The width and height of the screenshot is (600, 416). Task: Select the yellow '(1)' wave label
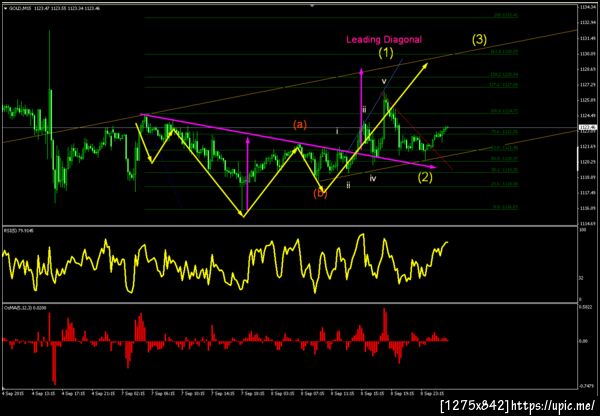(386, 53)
